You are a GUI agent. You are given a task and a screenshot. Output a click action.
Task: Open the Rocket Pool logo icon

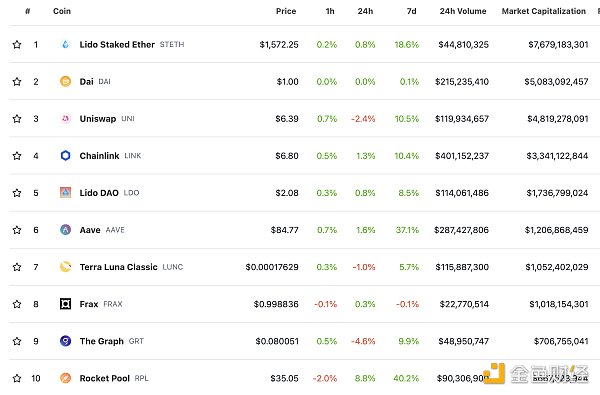click(65, 378)
